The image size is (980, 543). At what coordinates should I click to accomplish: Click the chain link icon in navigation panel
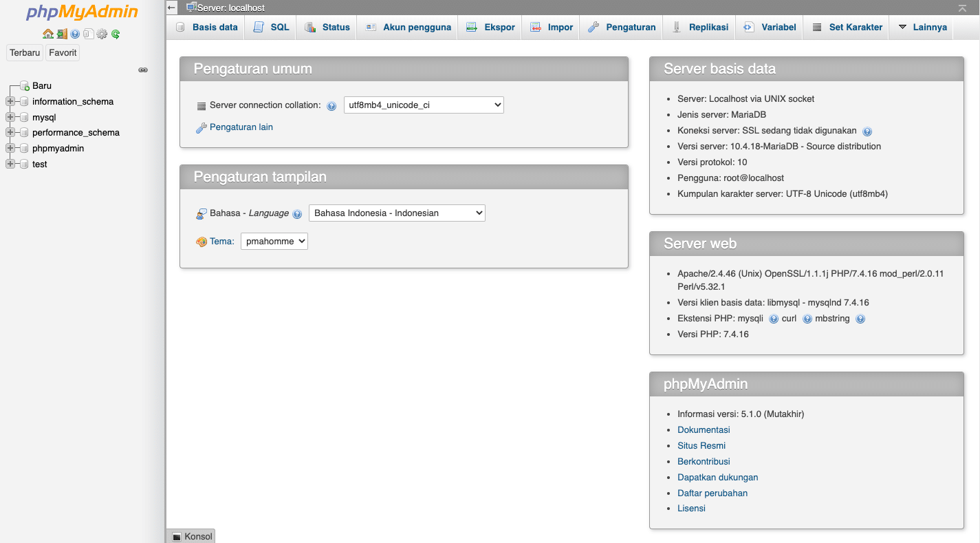pos(143,70)
